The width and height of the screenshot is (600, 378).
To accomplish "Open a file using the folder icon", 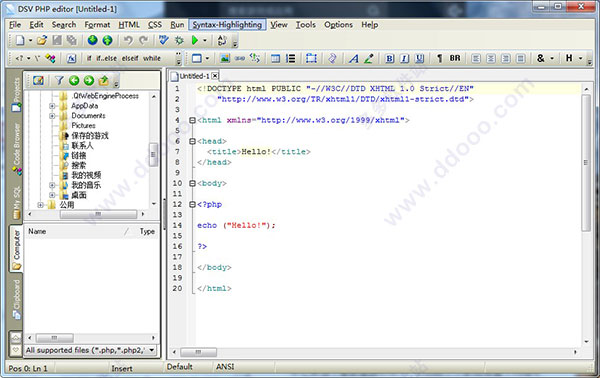I will coord(42,40).
